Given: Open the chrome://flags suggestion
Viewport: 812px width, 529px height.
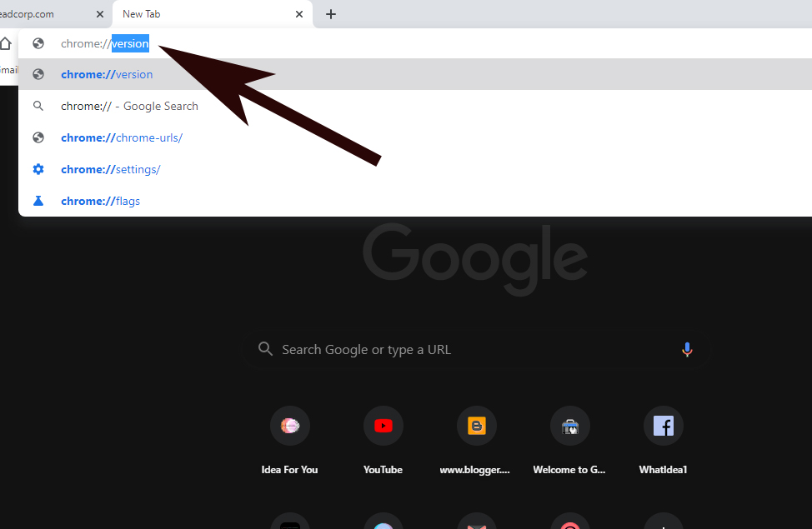Looking at the screenshot, I should [x=414, y=201].
